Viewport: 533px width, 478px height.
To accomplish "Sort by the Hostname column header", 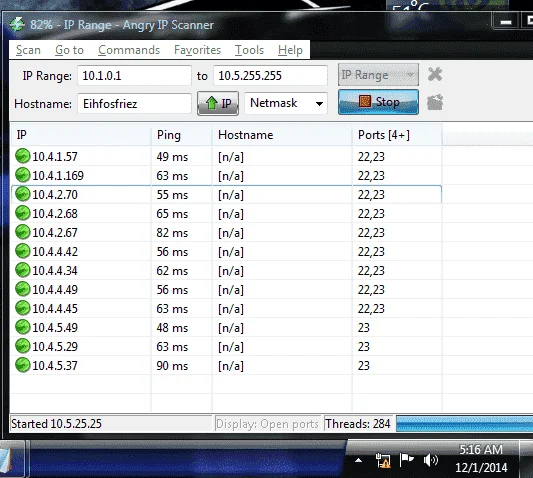I will click(x=282, y=135).
